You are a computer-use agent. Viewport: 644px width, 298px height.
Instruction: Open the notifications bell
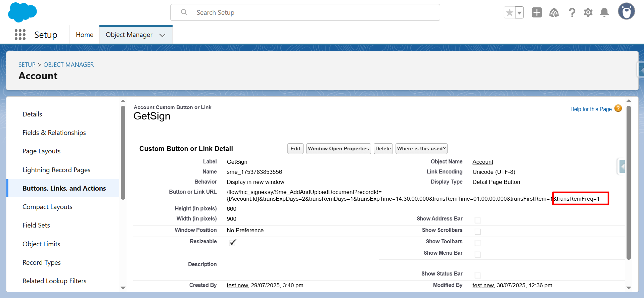[604, 13]
